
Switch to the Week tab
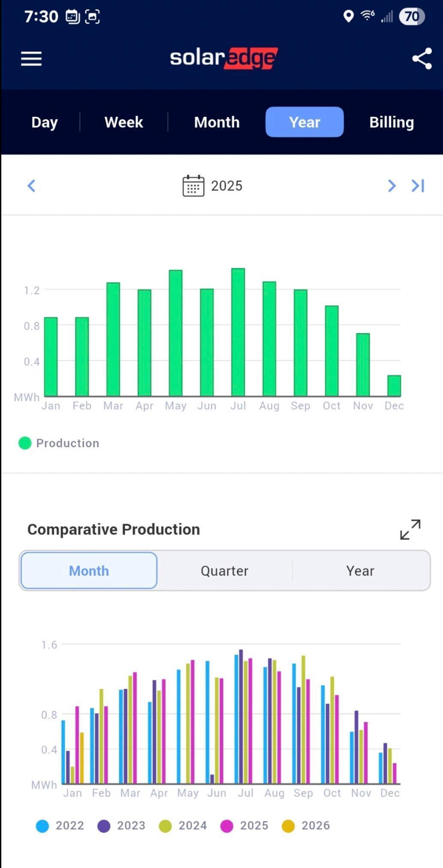click(124, 122)
